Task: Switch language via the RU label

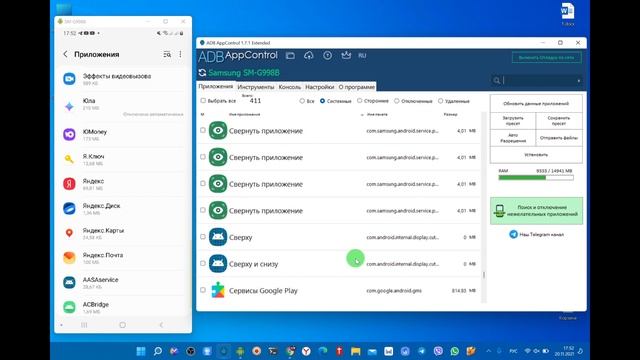Action: [x=362, y=56]
